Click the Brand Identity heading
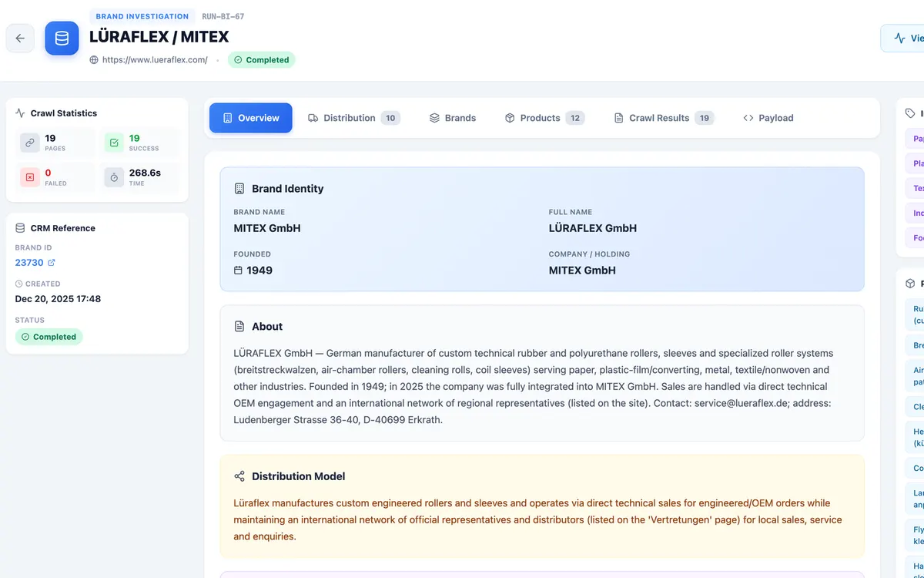924x578 pixels. [x=288, y=189]
